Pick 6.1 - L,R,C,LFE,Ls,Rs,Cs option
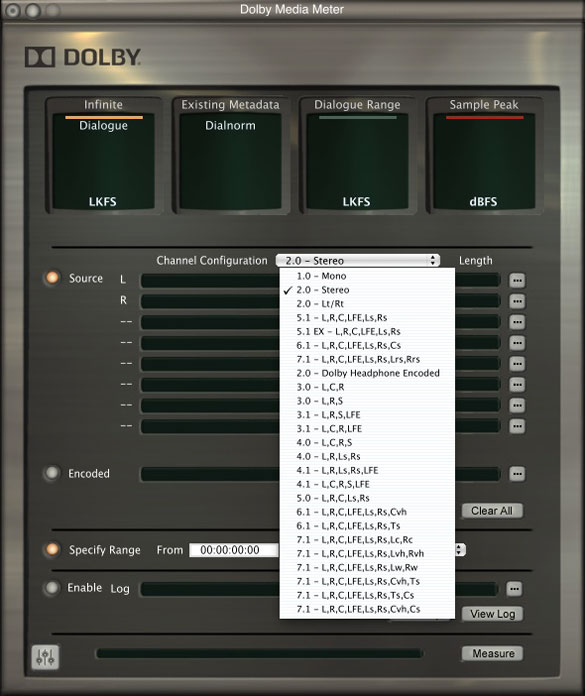This screenshot has height=696, width=585. pos(367,345)
